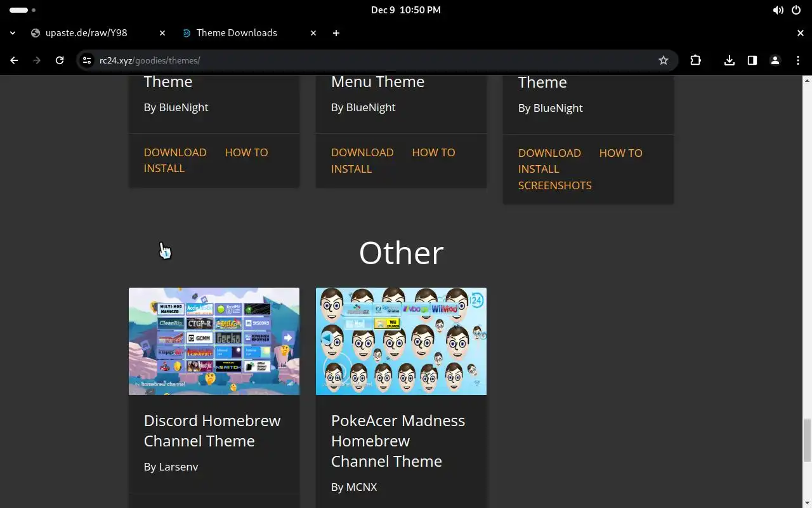Open the system power menu
This screenshot has height=508, width=812.
pyautogui.click(x=796, y=10)
